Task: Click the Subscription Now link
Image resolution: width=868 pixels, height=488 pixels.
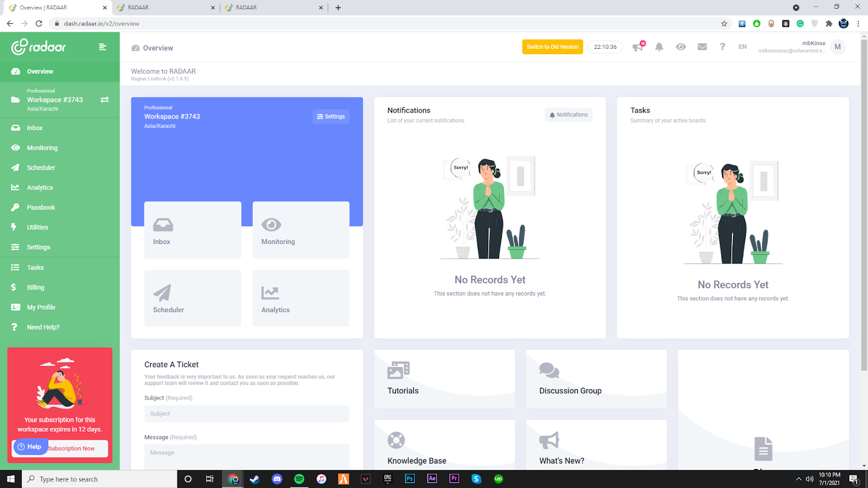Action: click(71, 448)
